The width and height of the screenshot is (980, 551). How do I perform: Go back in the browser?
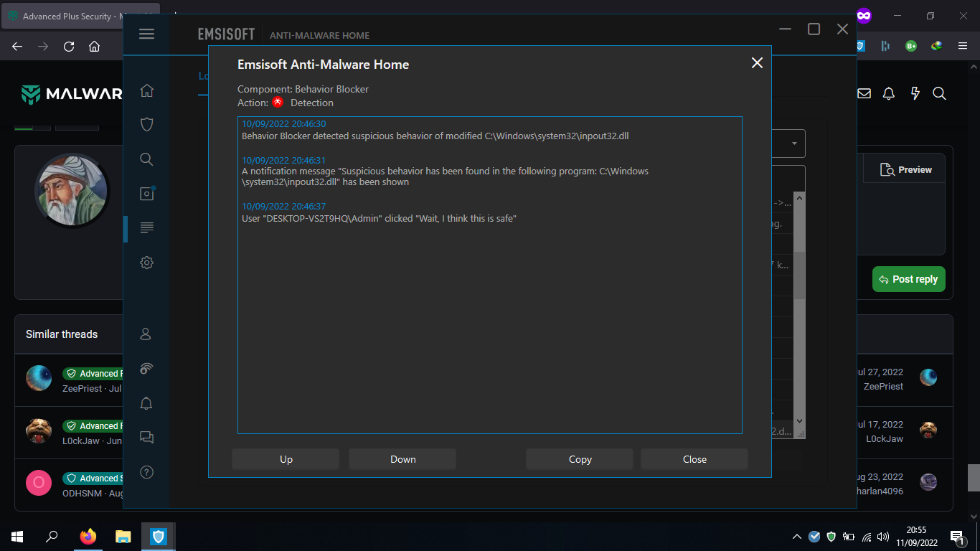tap(17, 46)
